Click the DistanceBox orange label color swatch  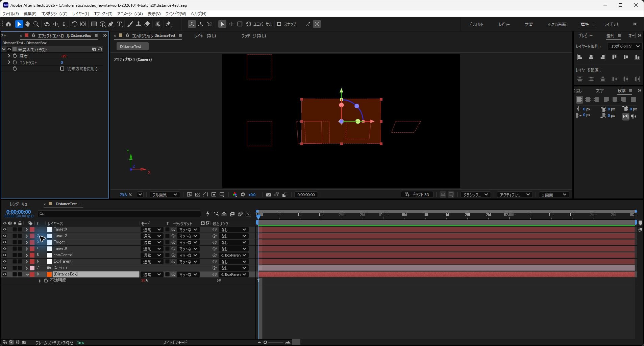tap(49, 274)
